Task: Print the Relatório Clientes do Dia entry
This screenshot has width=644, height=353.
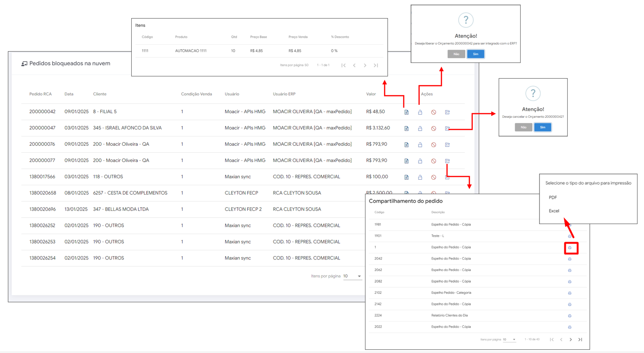Action: [569, 316]
